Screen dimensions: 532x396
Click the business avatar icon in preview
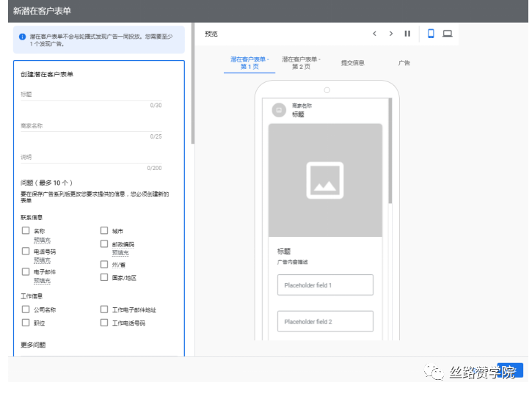point(279,110)
